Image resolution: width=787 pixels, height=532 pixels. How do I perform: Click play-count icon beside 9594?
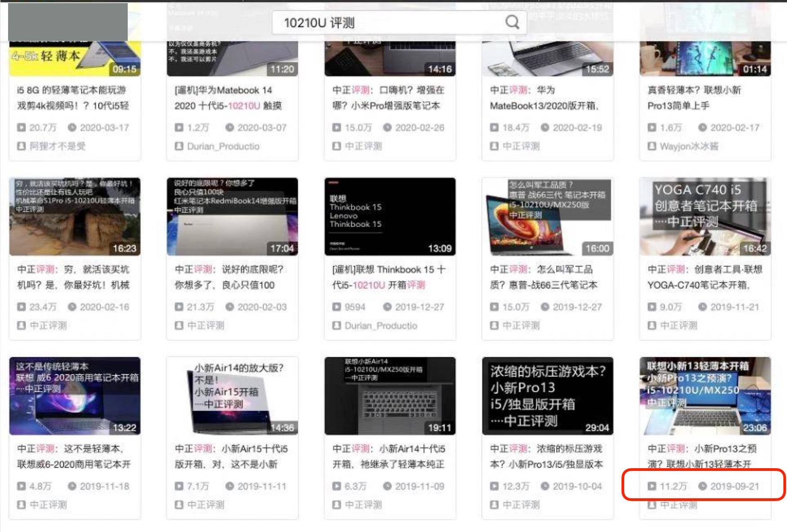(336, 307)
